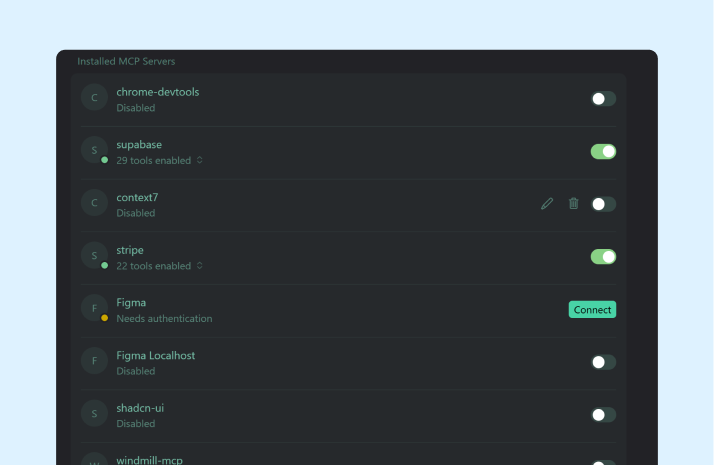Expand stripe 22 tools enabled list

[x=199, y=266]
